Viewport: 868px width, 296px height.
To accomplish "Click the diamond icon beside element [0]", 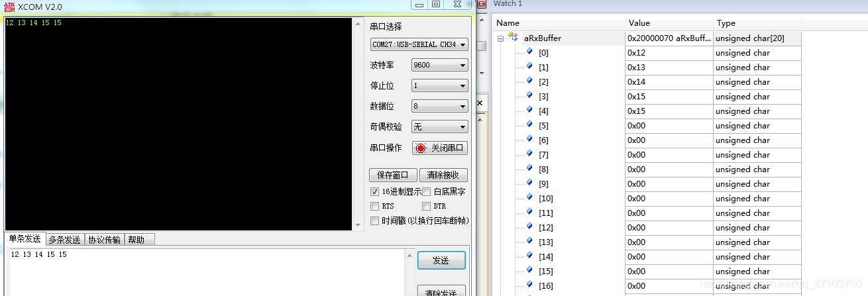I will [529, 52].
